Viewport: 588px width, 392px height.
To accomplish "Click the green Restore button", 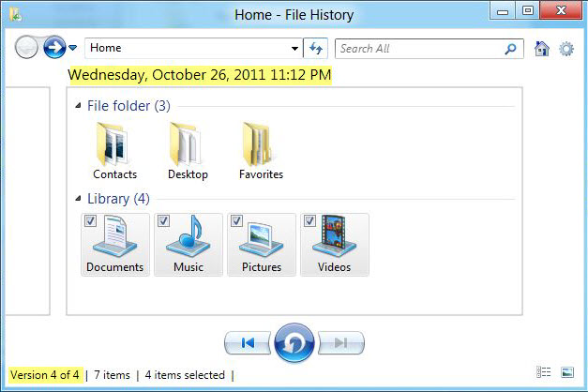I will 294,343.
